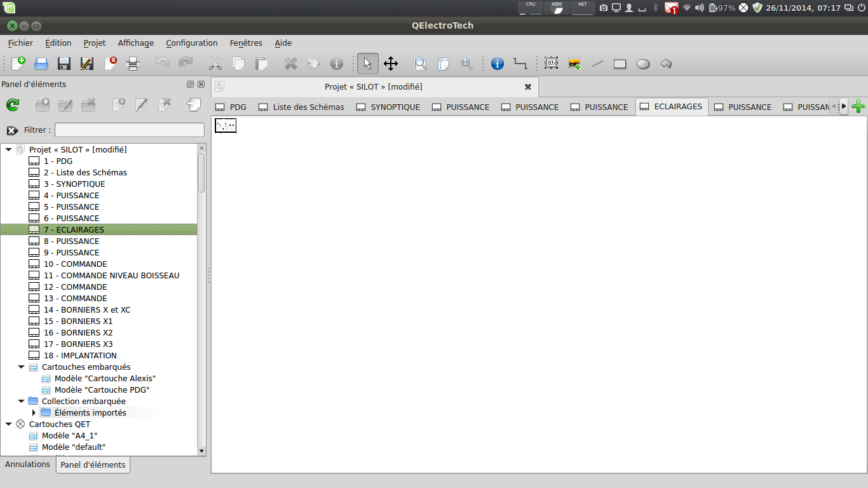Viewport: 868px width, 488px height.
Task: Click the floppy disk Save icon
Action: click(x=64, y=64)
